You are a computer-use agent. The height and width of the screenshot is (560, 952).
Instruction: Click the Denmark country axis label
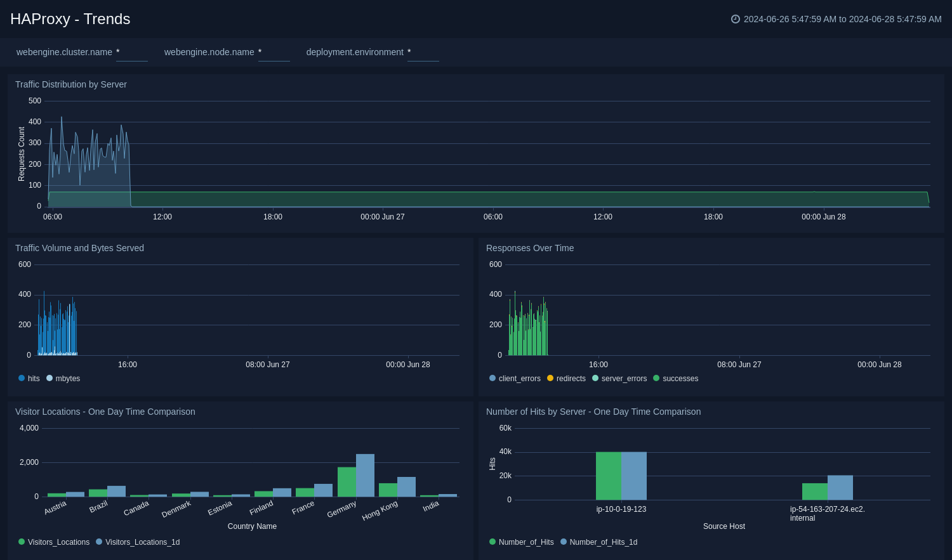pyautogui.click(x=176, y=509)
